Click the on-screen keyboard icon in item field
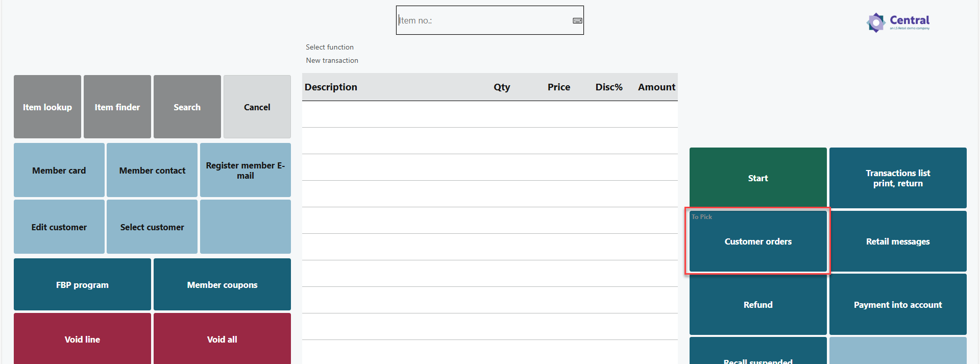This screenshot has width=980, height=364. tap(577, 21)
